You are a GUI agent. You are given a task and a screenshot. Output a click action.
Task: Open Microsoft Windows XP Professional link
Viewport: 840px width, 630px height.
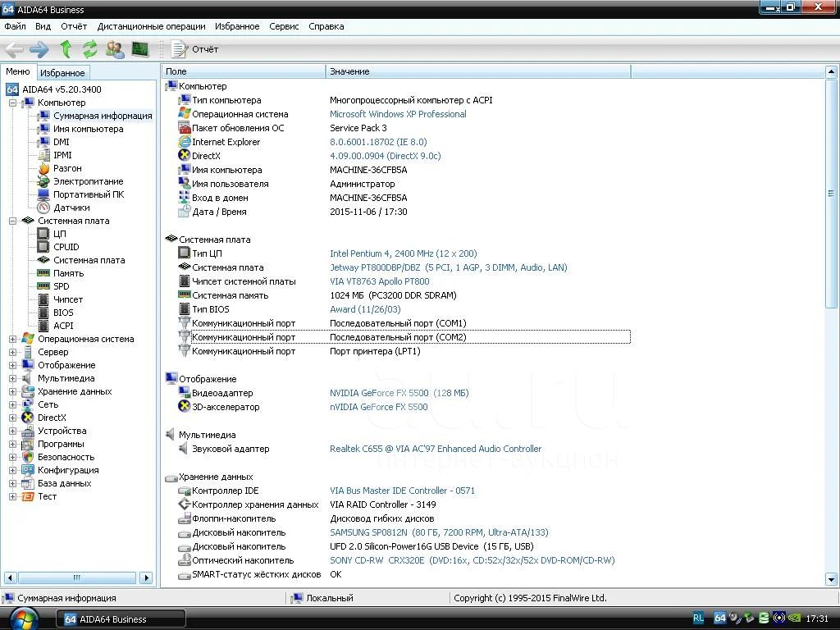coord(398,114)
